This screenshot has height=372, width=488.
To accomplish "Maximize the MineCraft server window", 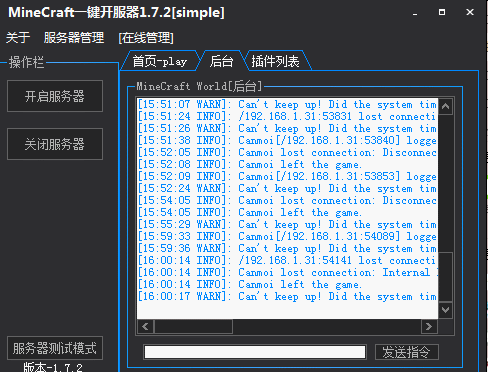I will pyautogui.click(x=442, y=13).
